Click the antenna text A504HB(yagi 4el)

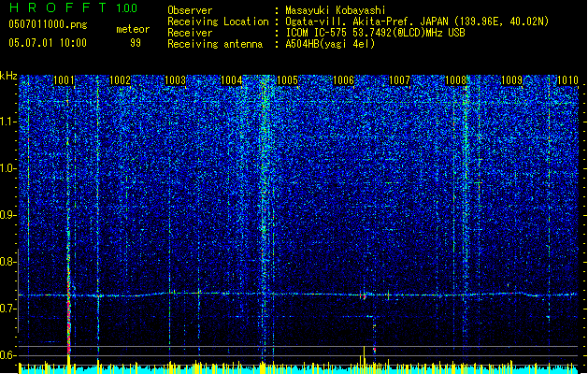(x=330, y=44)
